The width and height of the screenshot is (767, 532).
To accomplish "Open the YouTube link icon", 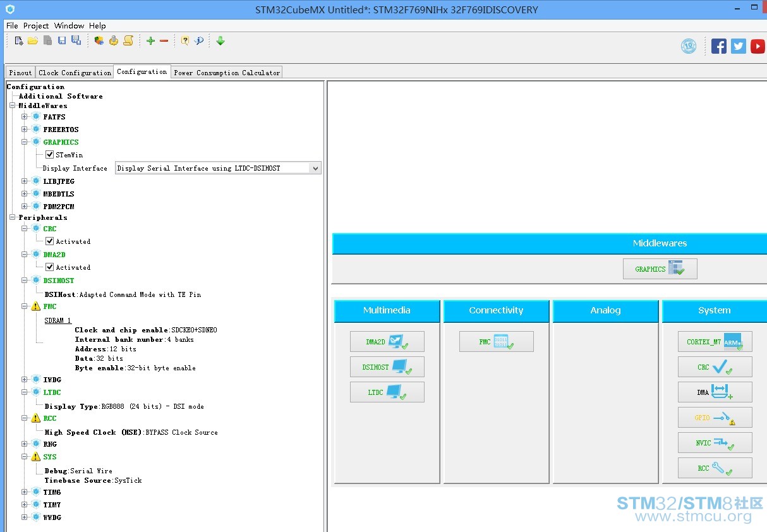I will click(x=758, y=46).
